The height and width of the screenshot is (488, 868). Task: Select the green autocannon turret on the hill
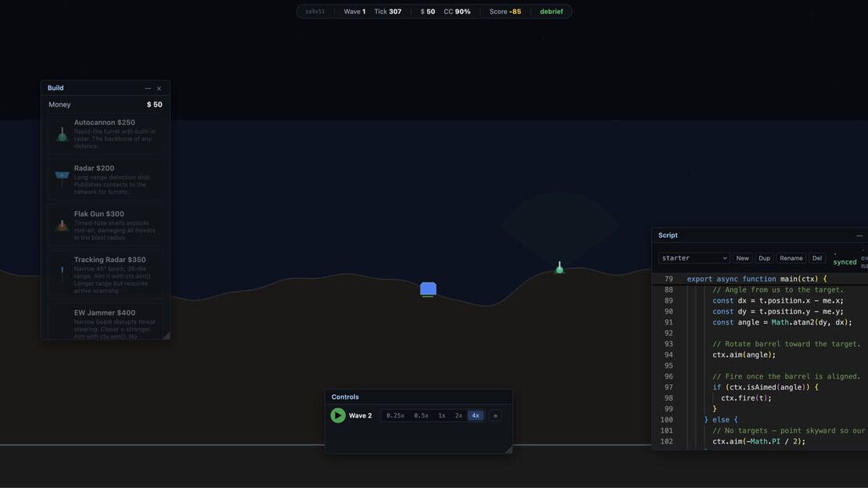click(560, 268)
